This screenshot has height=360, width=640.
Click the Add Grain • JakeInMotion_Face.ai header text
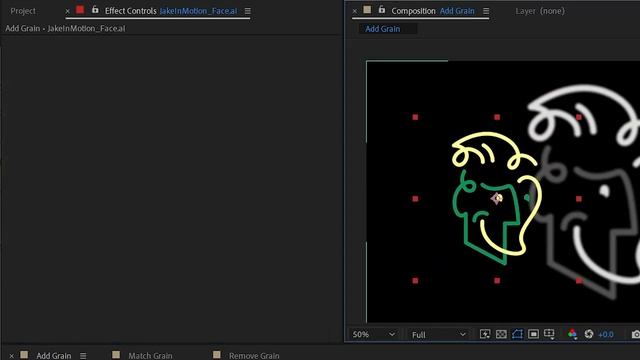point(65,29)
